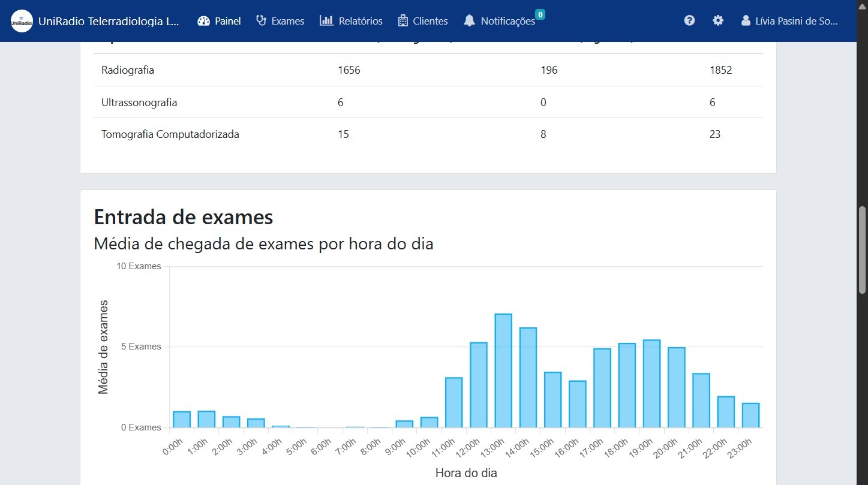
Task: Click the user profile person icon
Action: click(746, 20)
